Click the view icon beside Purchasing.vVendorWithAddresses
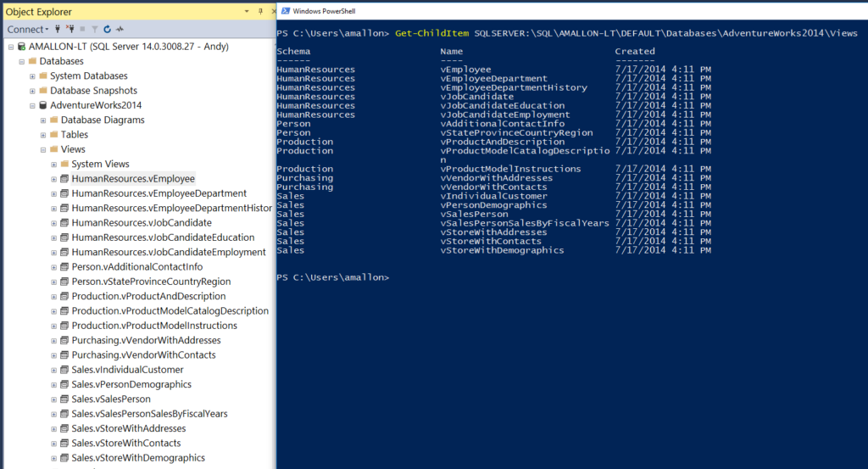Viewport: 868px width, 469px height. (x=64, y=340)
